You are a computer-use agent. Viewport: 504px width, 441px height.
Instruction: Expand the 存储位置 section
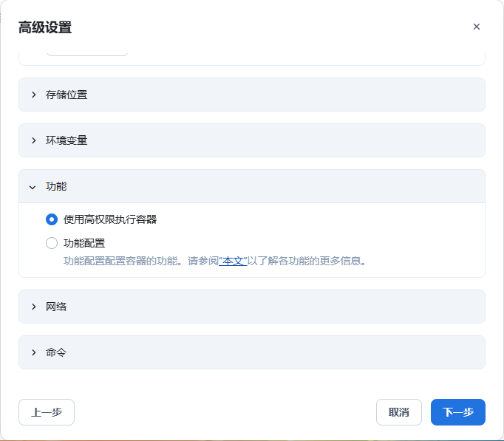point(252,95)
